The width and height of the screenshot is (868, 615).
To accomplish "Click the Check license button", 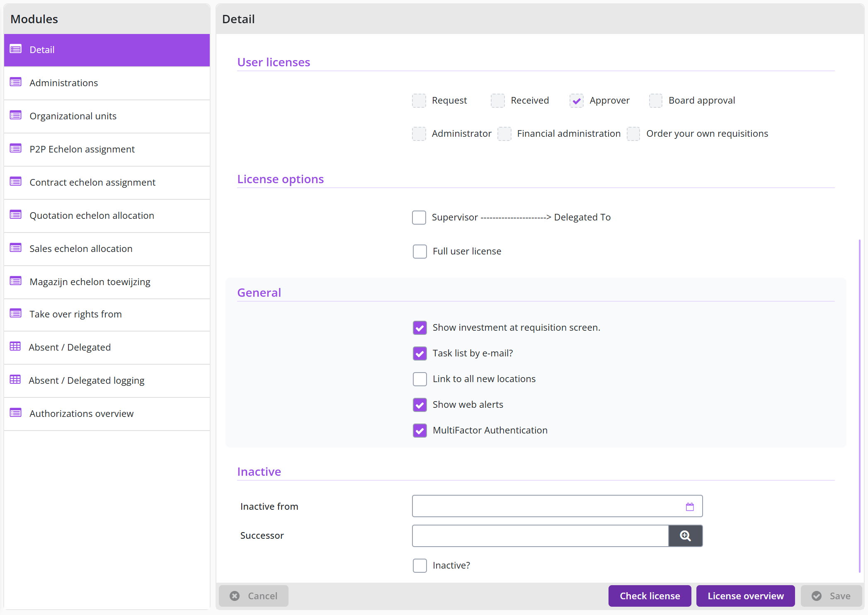I will pos(650,596).
